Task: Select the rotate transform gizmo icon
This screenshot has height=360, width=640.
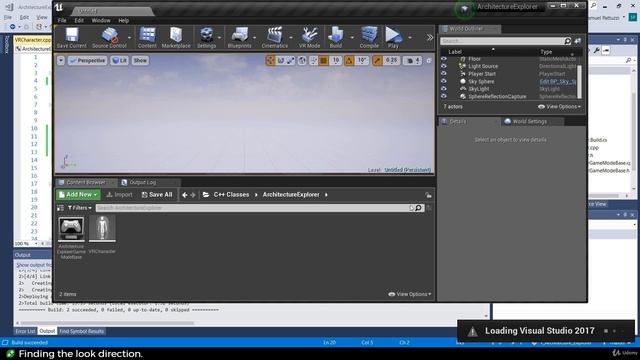Action: (281, 60)
